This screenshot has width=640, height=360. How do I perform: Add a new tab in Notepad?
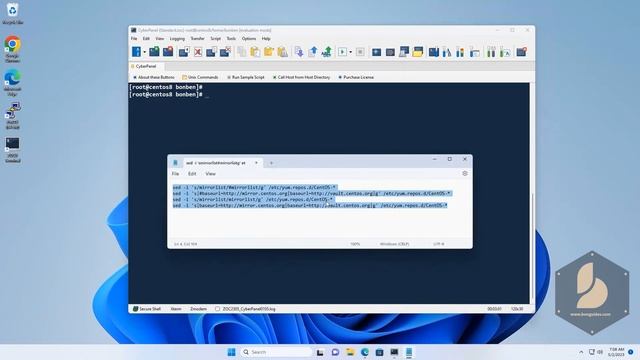pyautogui.click(x=271, y=163)
